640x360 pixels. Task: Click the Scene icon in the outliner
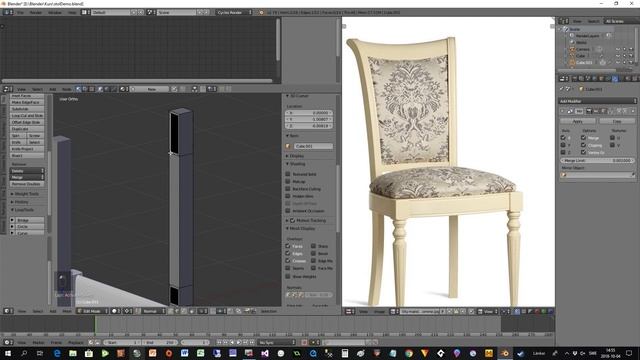pos(566,29)
